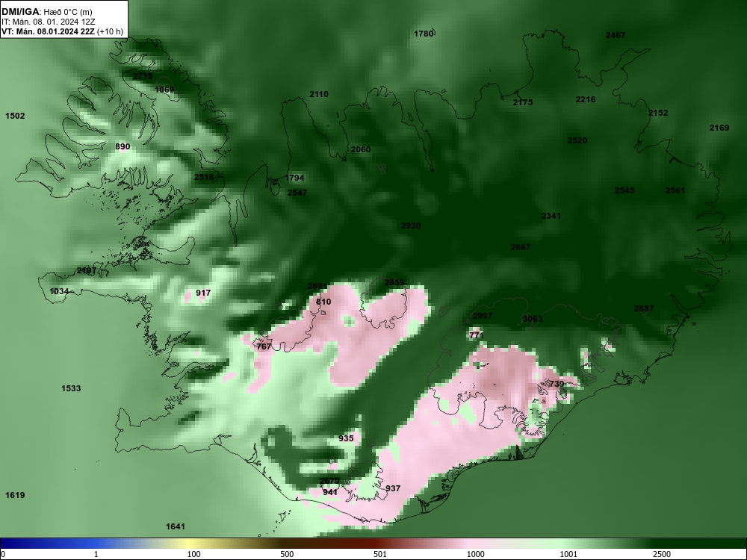747x560 pixels.
Task: Click the 1034 map label
Action: [59, 291]
